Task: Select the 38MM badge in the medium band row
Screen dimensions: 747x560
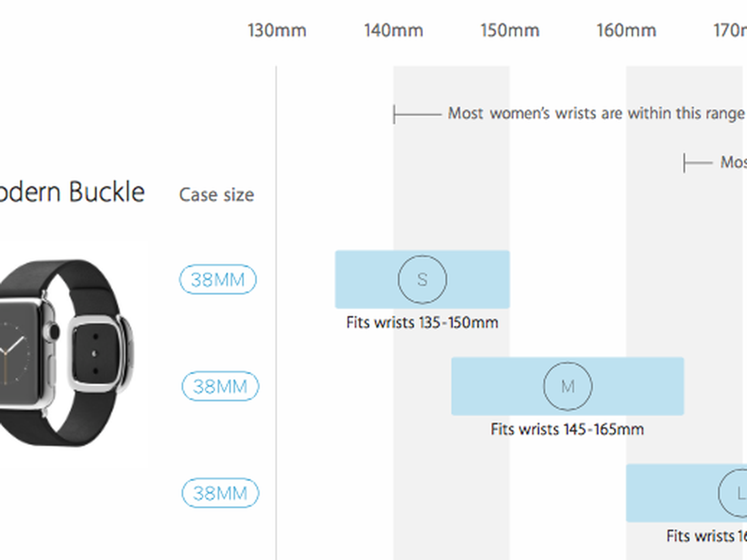Action: tap(220, 386)
